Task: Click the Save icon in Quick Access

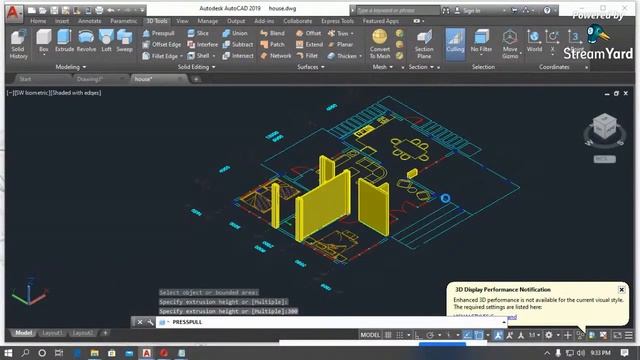Action: click(x=54, y=10)
